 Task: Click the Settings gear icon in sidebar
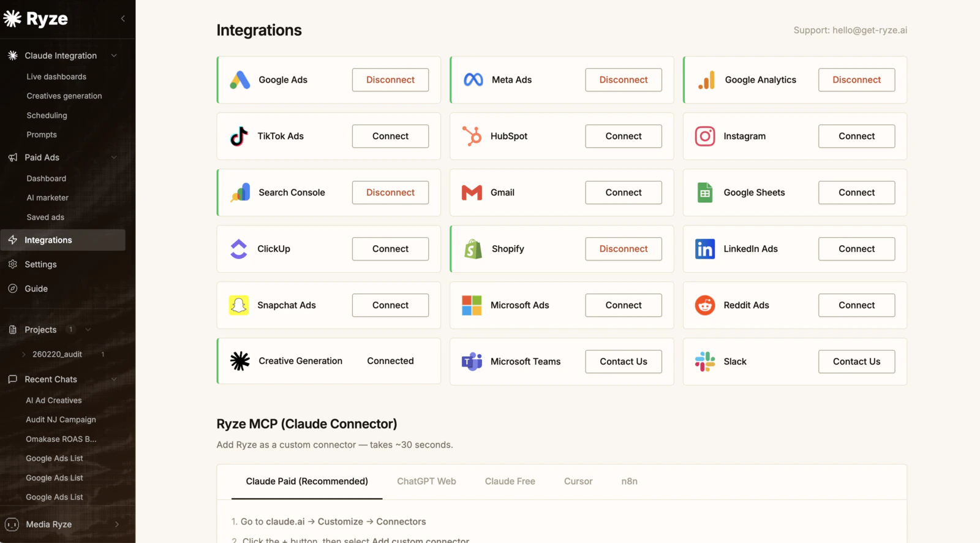(x=13, y=264)
